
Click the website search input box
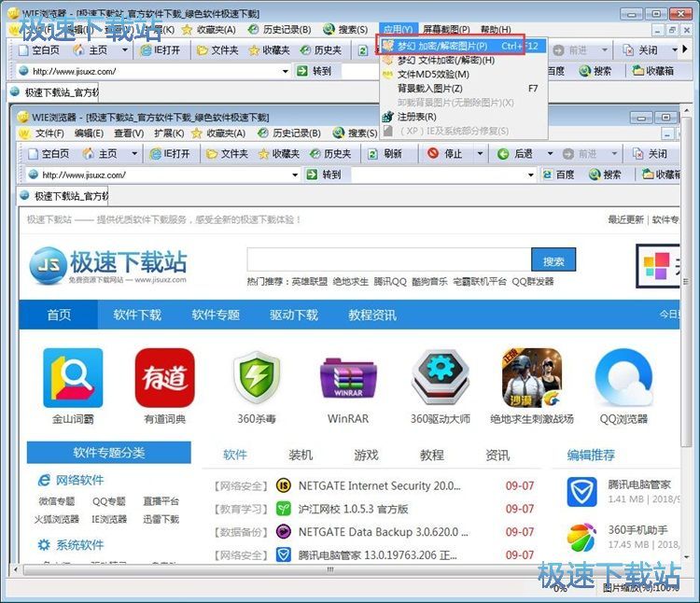389,259
